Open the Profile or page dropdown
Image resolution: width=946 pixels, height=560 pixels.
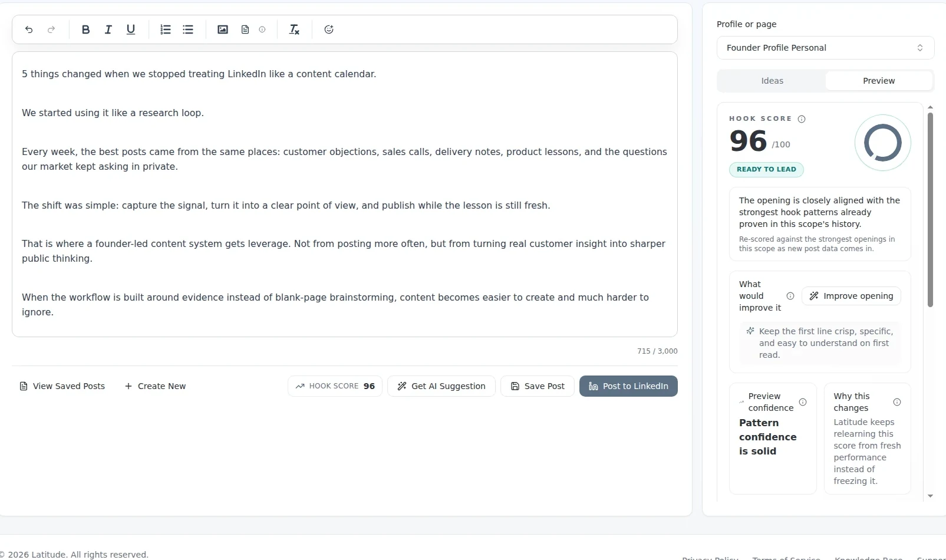pos(825,48)
